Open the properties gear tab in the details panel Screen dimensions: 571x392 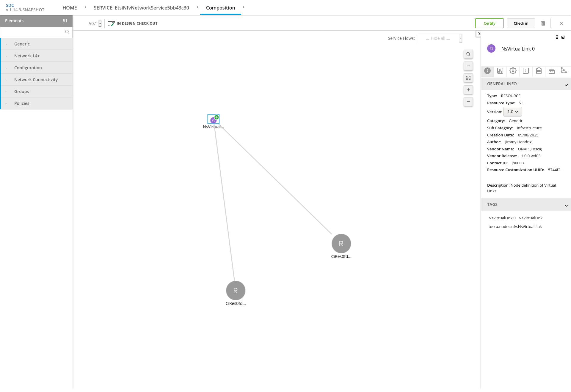point(513,71)
